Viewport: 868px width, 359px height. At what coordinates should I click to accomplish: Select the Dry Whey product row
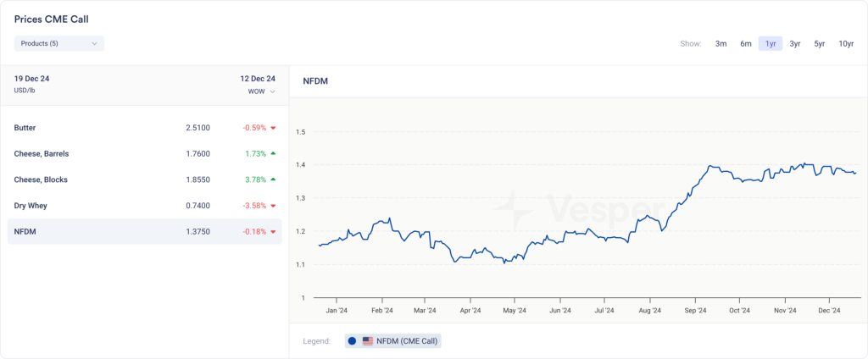pyautogui.click(x=144, y=206)
